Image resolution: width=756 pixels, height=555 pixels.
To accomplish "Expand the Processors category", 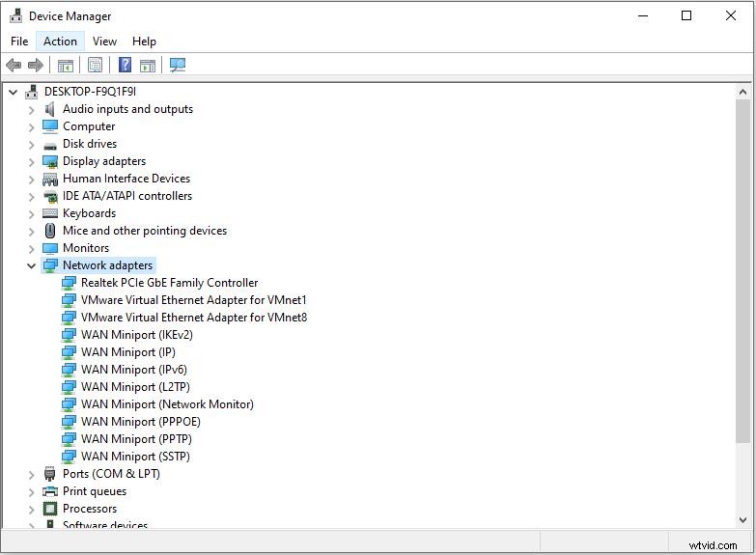I will (x=31, y=510).
